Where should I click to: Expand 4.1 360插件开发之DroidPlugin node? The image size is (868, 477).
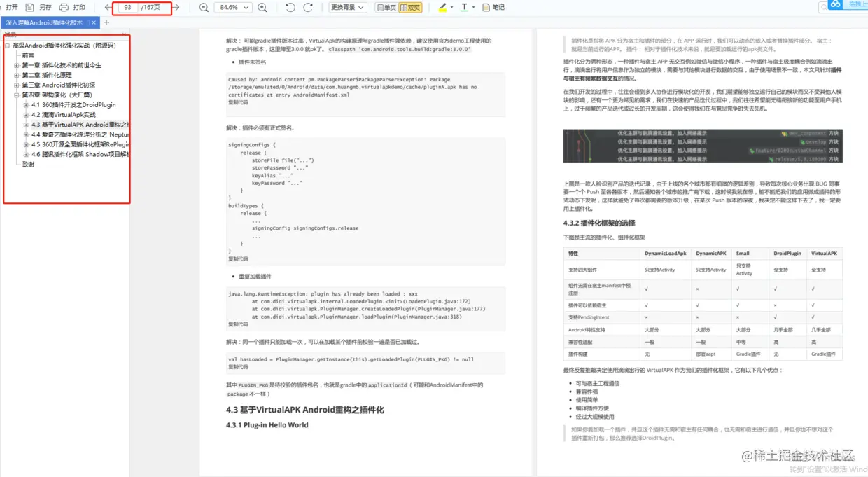26,105
